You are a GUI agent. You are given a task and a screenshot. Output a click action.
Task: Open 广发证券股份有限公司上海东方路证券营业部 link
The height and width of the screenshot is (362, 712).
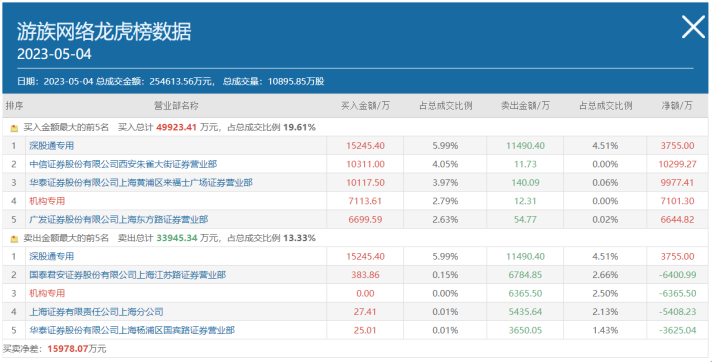click(x=119, y=219)
